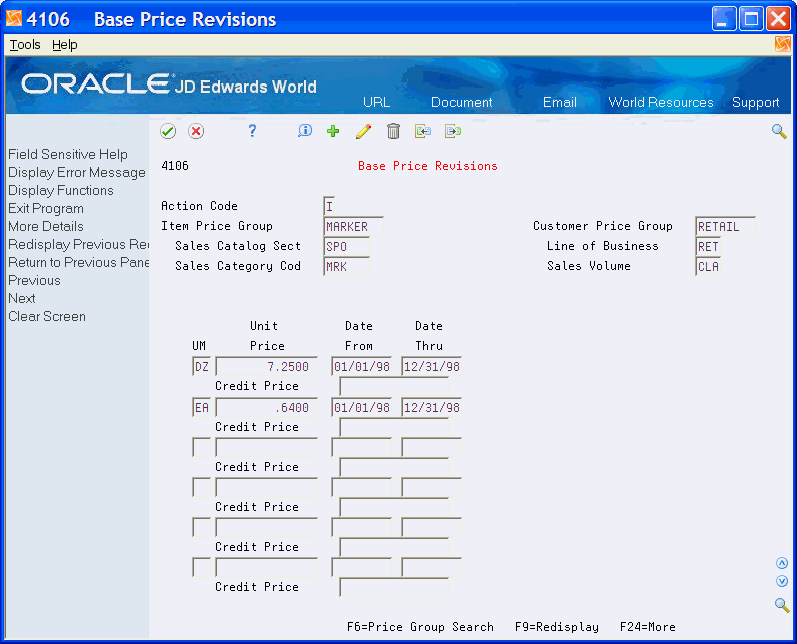797x644 pixels.
Task: Open the Email header link
Action: [560, 102]
